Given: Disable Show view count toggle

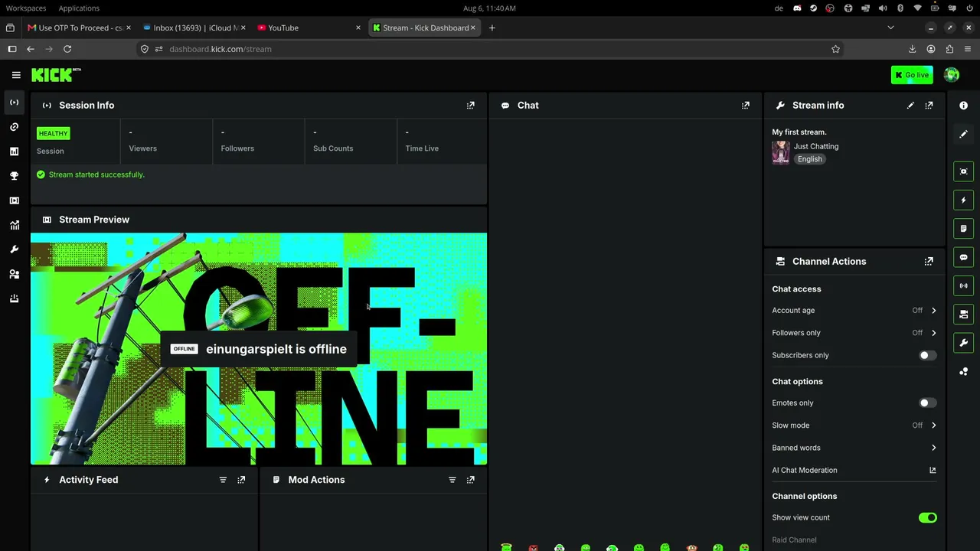Looking at the screenshot, I should pos(927,518).
